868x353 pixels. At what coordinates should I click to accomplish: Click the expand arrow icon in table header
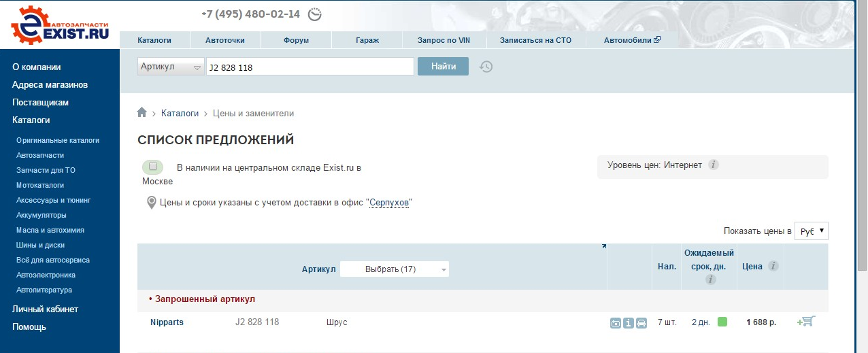603,247
